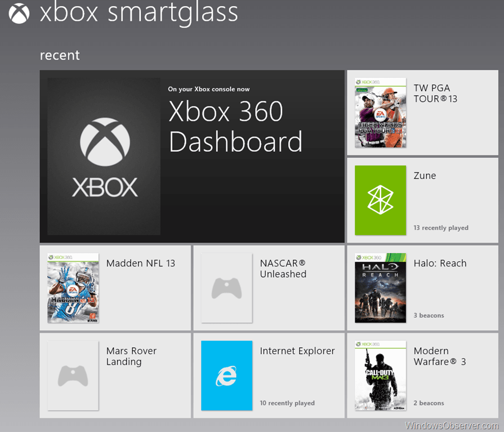
Task: Click '10 recently played' under Internet Explorer
Action: 287,403
